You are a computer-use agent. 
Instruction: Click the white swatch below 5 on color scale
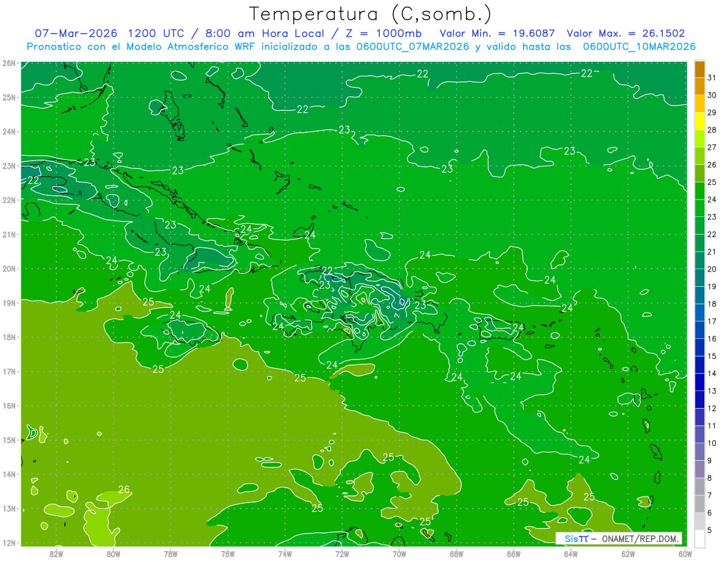[x=699, y=538]
